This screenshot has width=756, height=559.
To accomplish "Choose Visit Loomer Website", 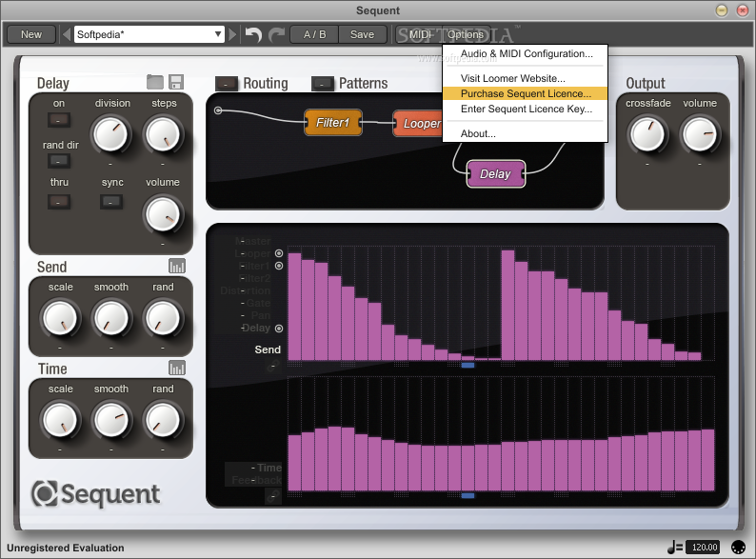I will click(525, 78).
